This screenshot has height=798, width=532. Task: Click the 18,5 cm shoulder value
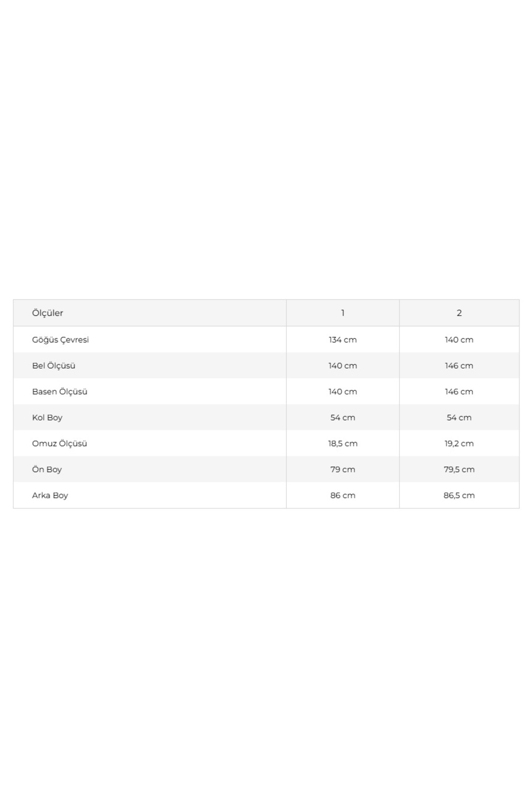[343, 443]
